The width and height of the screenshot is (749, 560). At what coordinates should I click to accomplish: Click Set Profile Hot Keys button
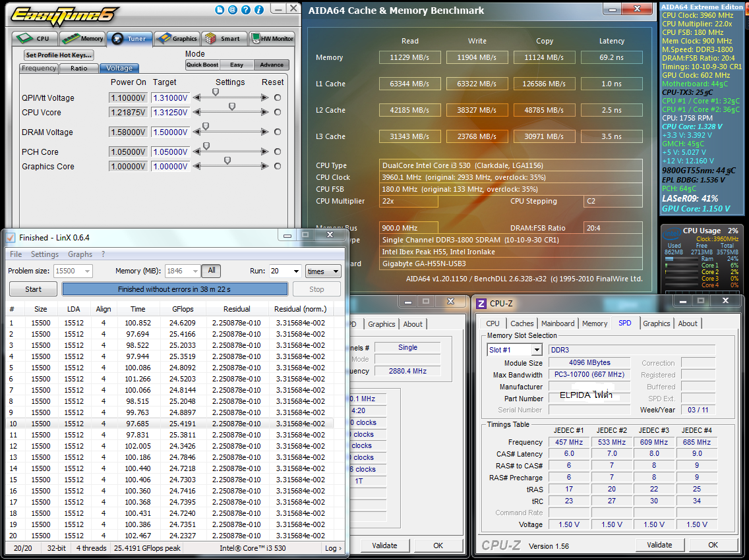click(x=59, y=55)
